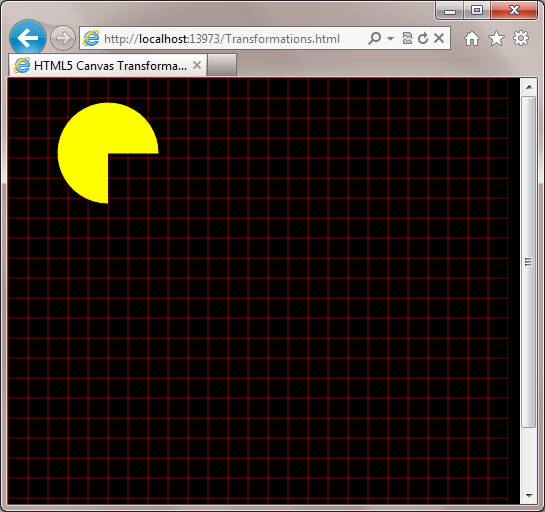Close the HTML5 Canvas tab
The width and height of the screenshot is (545, 512).
[197, 65]
